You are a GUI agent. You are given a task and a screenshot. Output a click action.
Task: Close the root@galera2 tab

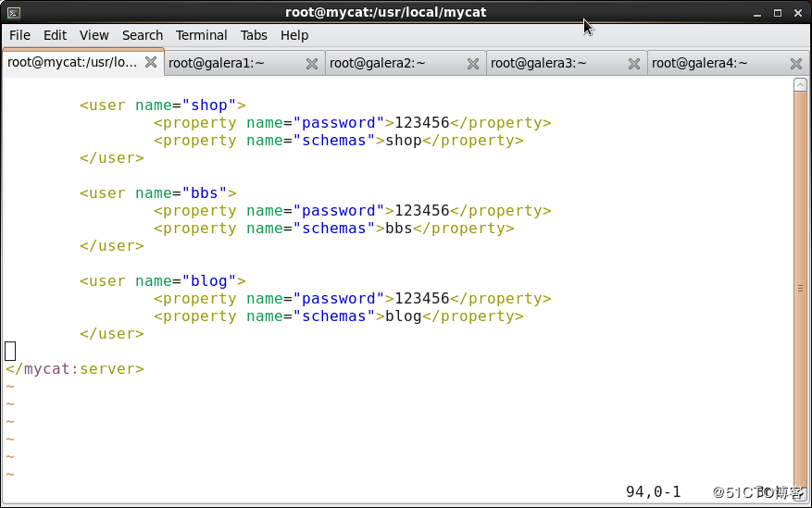[x=473, y=64]
